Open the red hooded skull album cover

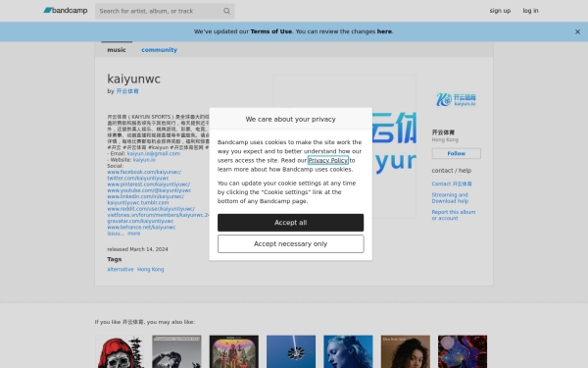click(120, 351)
